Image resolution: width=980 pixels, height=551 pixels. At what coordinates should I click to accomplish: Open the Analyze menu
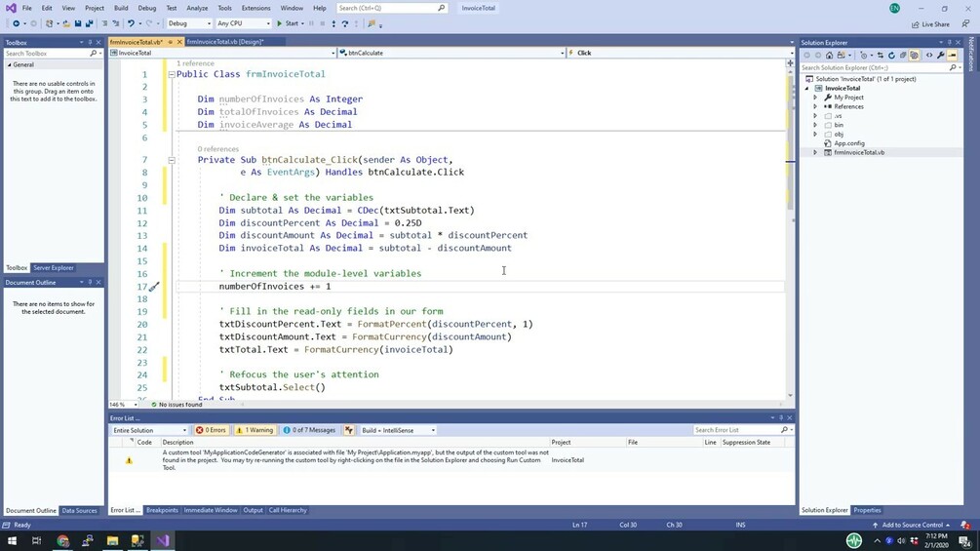click(197, 8)
